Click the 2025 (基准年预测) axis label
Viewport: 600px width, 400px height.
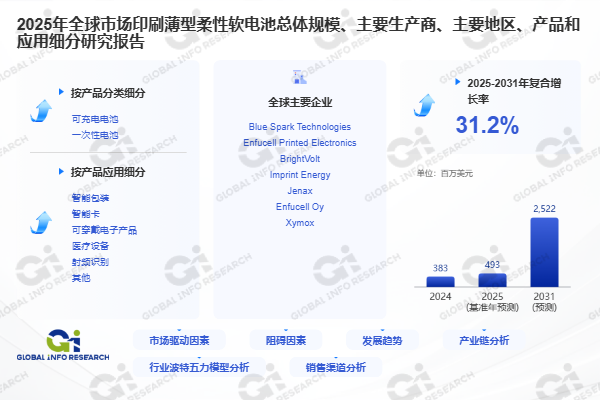pyautogui.click(x=492, y=302)
